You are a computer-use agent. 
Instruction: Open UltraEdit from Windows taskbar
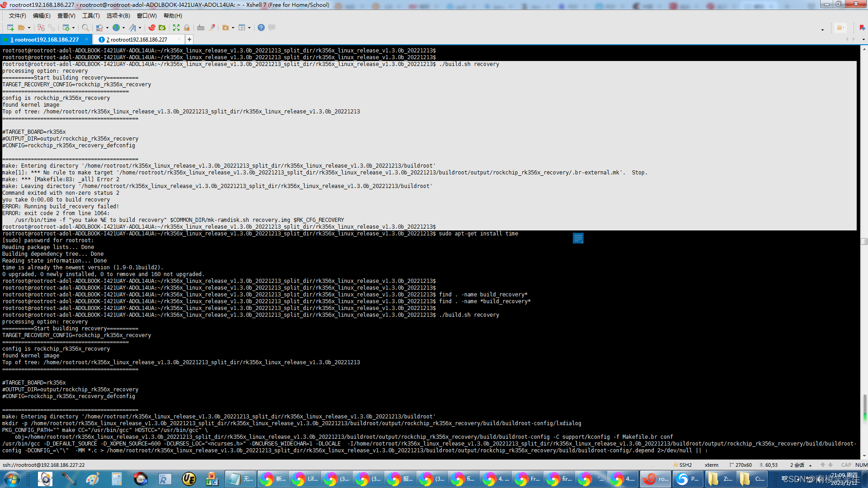click(189, 479)
